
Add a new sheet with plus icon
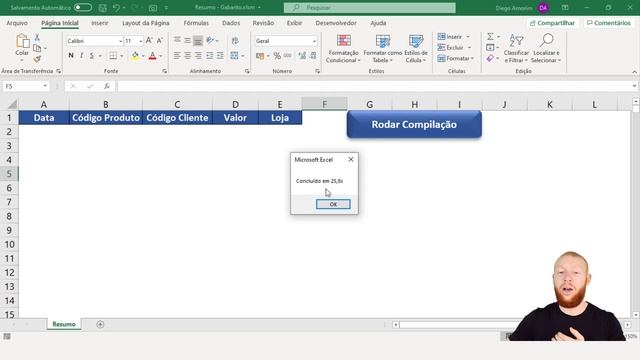pos(100,324)
